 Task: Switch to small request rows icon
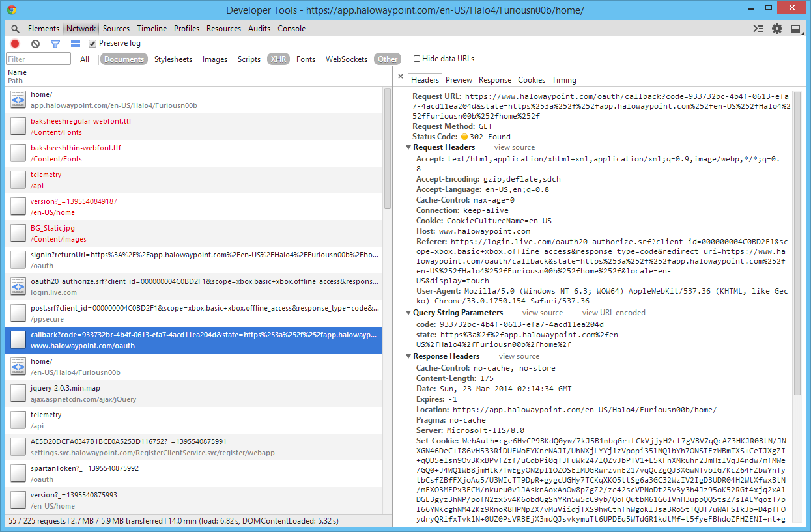76,44
